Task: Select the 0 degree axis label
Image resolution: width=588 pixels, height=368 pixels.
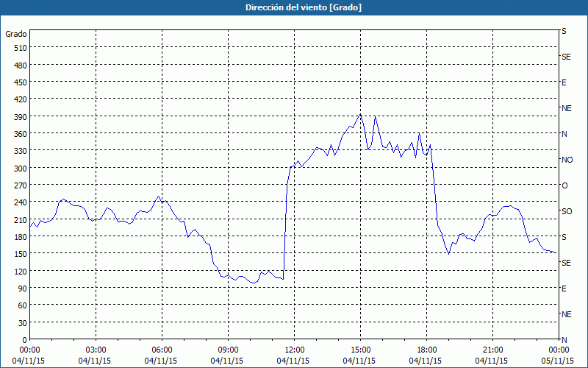Action: [x=25, y=340]
